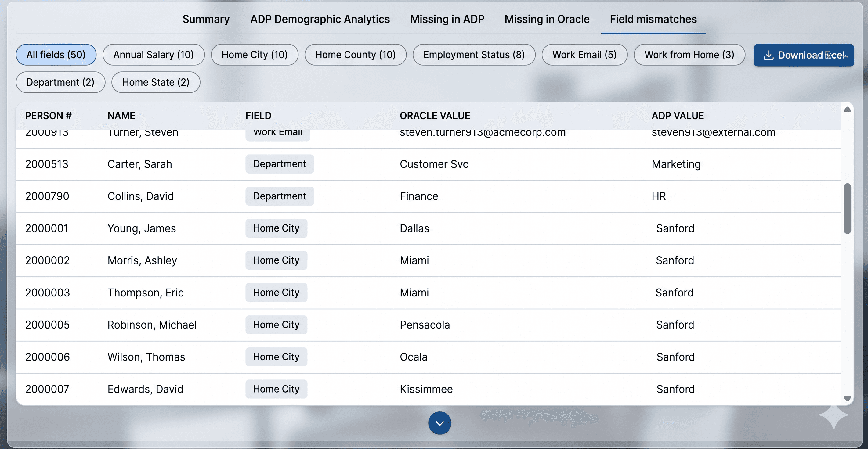Click the Marketing ADP value
The image size is (868, 449).
[676, 164]
